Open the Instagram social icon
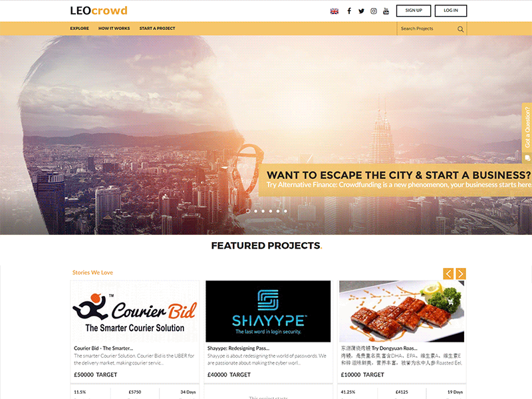The width and height of the screenshot is (532, 399). point(374,11)
